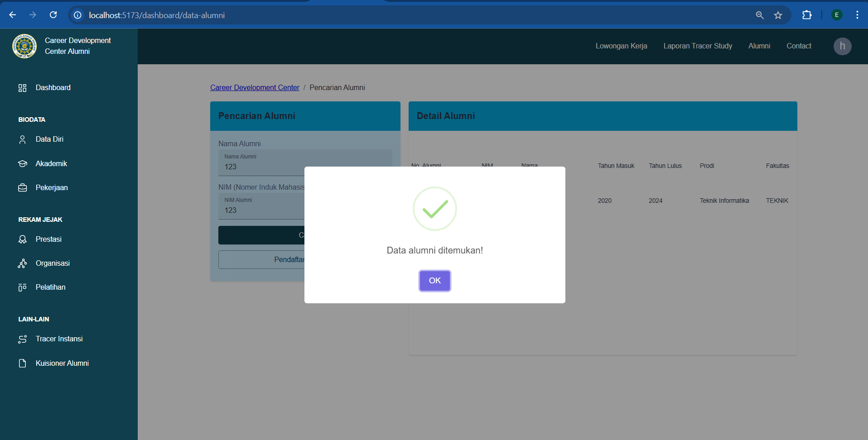This screenshot has width=868, height=440.
Task: Click the Prestasi award icon
Action: 22,239
